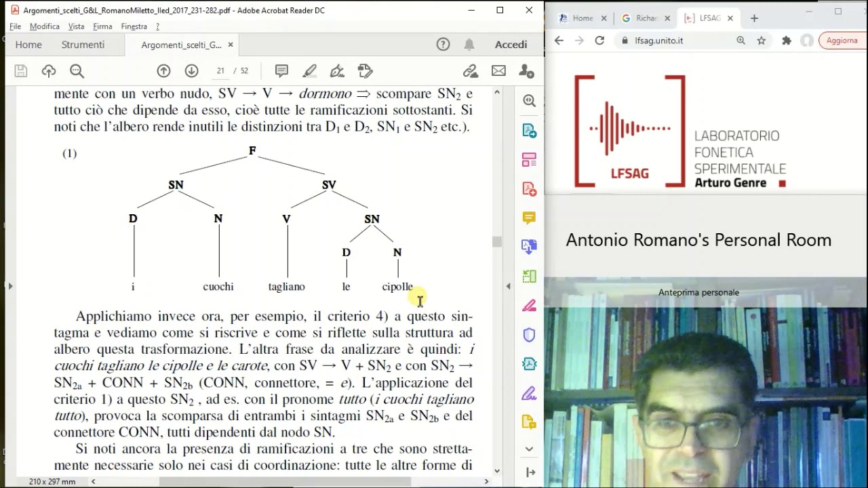The height and width of the screenshot is (488, 868).
Task: Click the Save file icon in Acrobat toolbar
Action: coord(20,71)
